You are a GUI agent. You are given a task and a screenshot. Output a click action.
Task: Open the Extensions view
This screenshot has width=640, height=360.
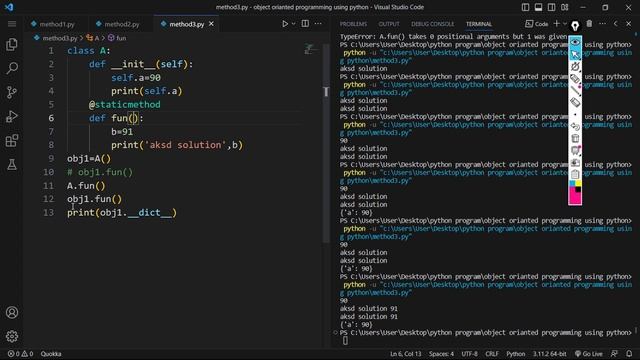point(12,141)
